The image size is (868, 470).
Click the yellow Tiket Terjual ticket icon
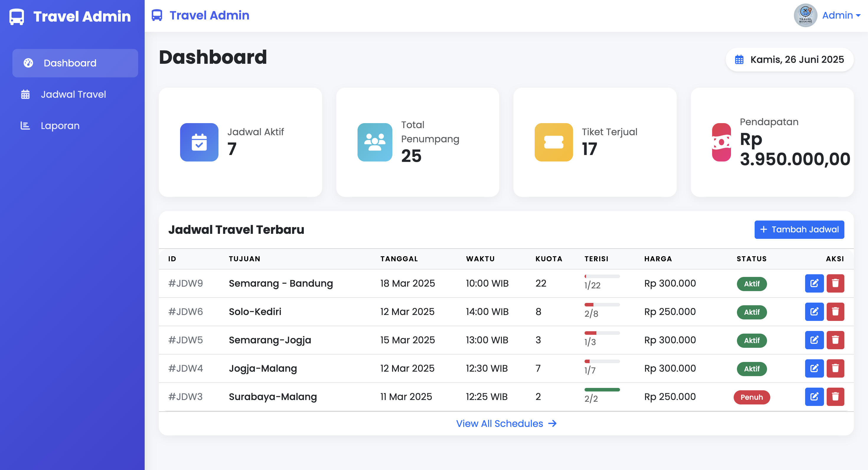(x=553, y=142)
